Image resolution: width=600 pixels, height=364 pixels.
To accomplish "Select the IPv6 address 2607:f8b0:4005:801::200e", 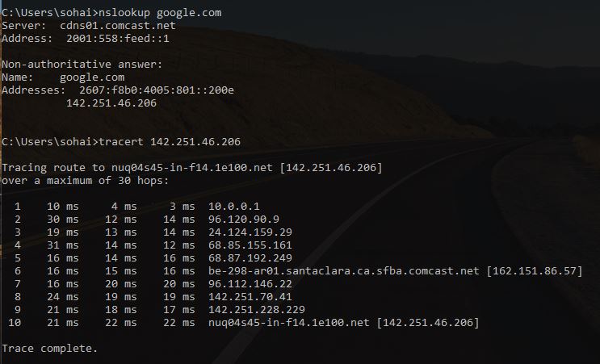I will click(157, 90).
